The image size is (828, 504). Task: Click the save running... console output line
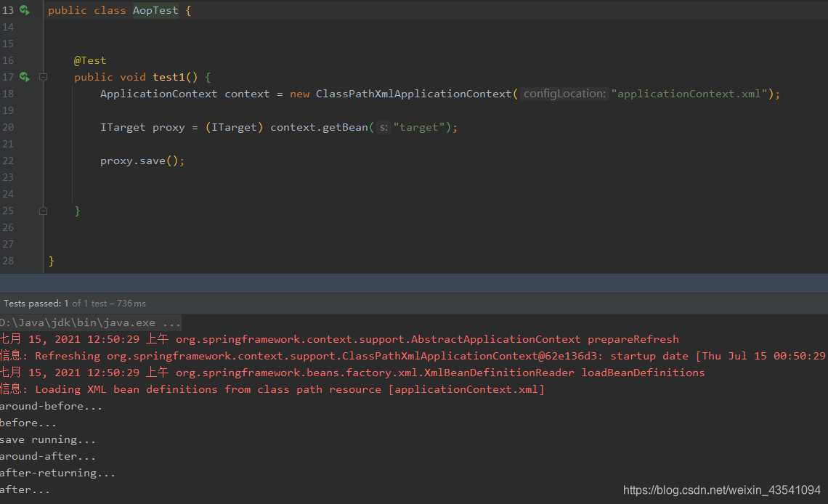click(48, 439)
